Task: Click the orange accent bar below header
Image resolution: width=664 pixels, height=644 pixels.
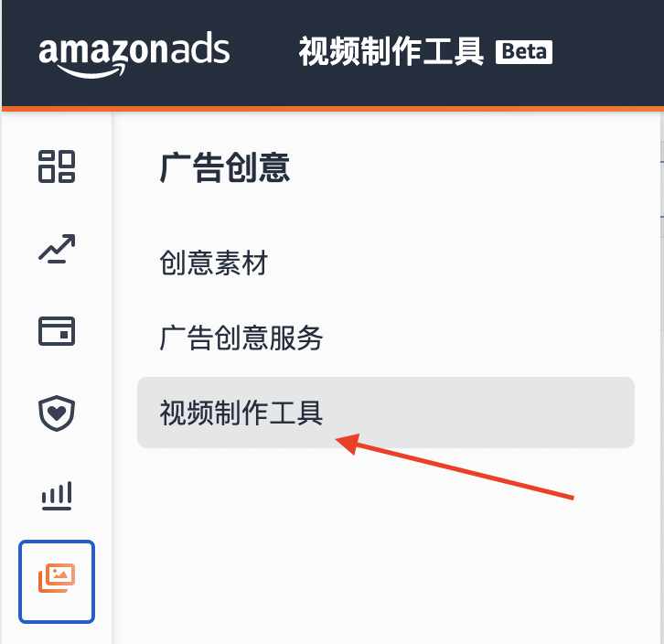Action: pyautogui.click(x=332, y=109)
